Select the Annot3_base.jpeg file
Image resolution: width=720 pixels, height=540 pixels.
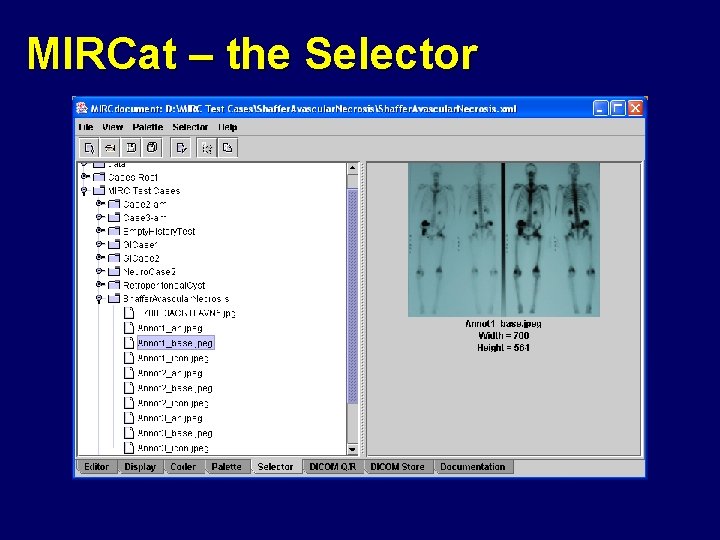tap(175, 433)
